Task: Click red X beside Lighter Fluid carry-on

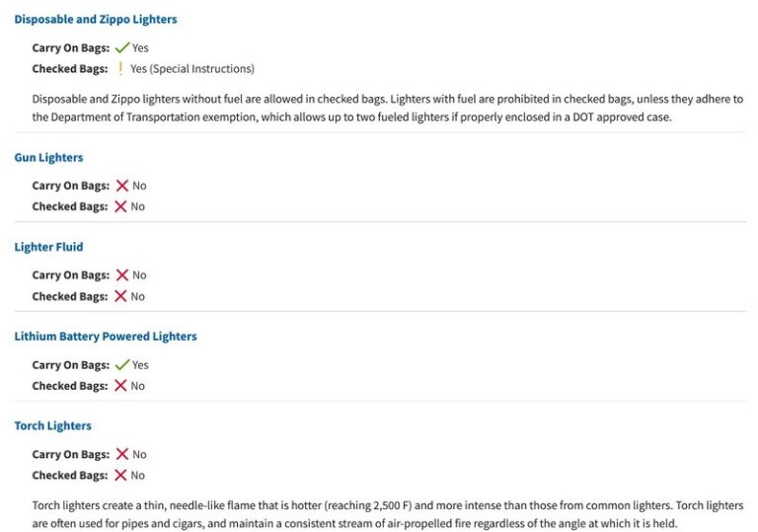Action: tap(121, 275)
